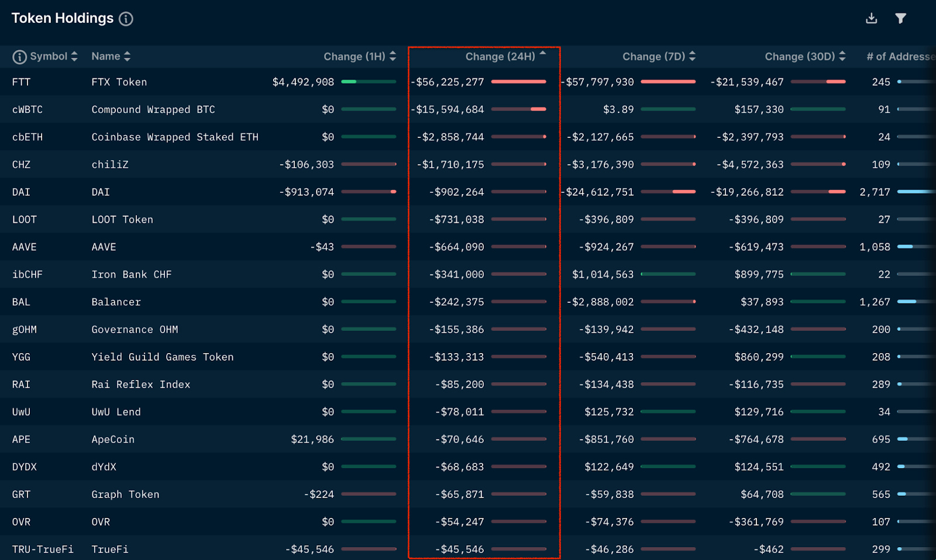Viewport: 936px width, 560px height.
Task: Open the Graph Token entry
Action: pyautogui.click(x=125, y=494)
